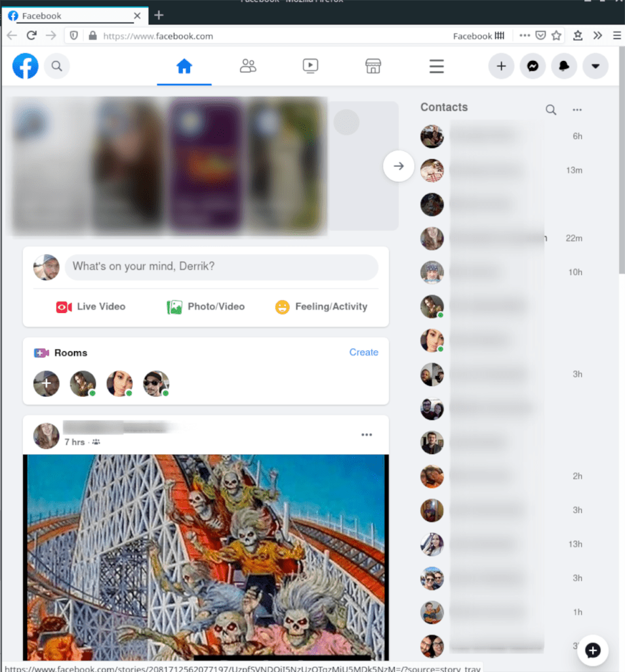625x672 pixels.
Task: Open the Marketplace storefront icon
Action: pos(373,66)
